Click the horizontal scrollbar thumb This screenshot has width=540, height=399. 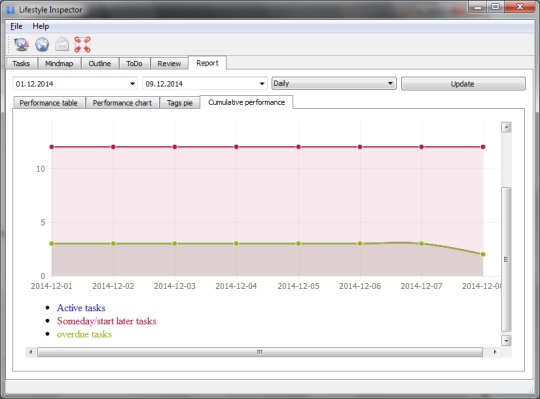(260, 352)
